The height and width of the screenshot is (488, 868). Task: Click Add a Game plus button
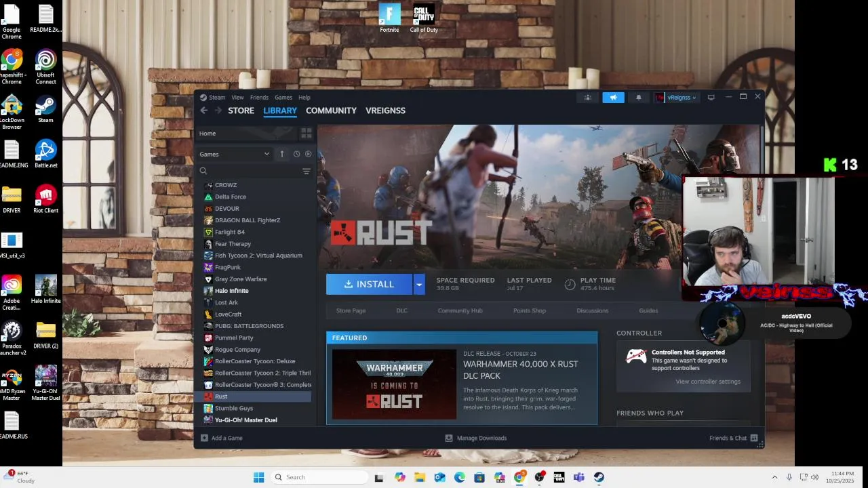pyautogui.click(x=204, y=438)
